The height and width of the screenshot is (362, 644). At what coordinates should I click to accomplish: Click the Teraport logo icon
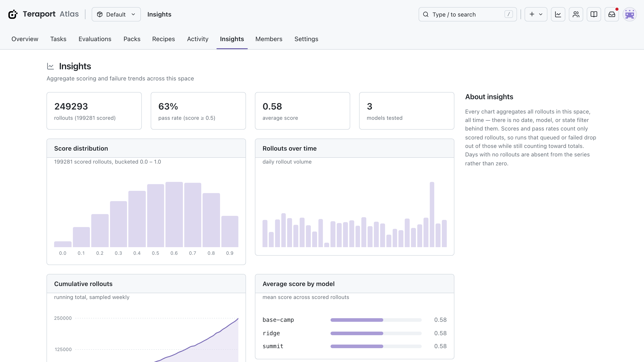pos(13,14)
